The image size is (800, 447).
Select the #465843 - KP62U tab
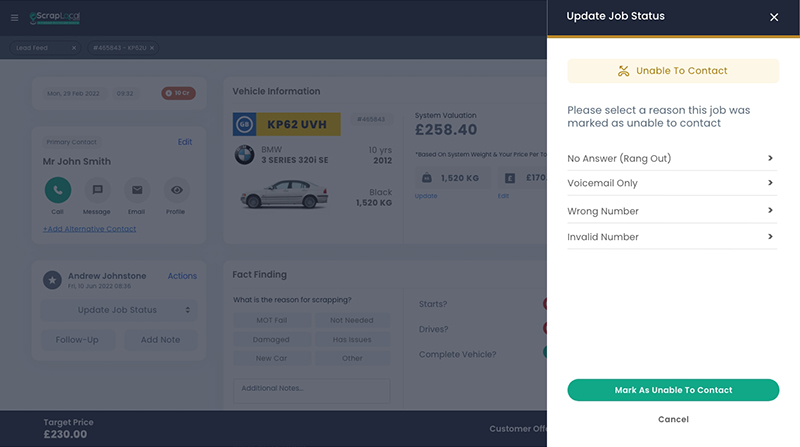point(120,48)
